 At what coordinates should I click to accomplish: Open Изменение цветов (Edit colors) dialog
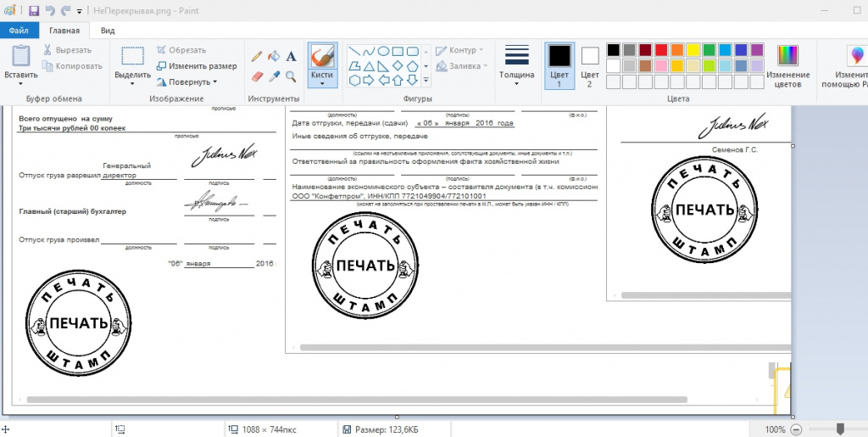point(787,67)
